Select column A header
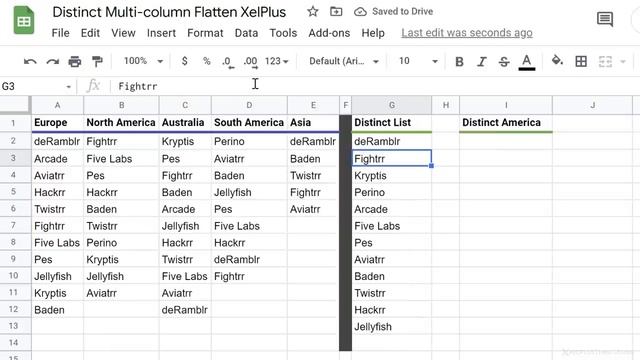This screenshot has width=640, height=360. [58, 105]
